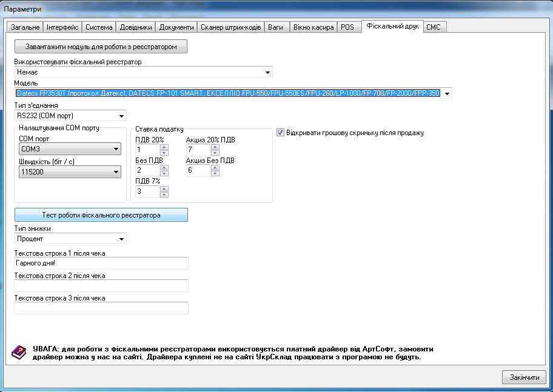Select the Тип знижки dropdown
The height and width of the screenshot is (392, 553).
click(x=122, y=239)
